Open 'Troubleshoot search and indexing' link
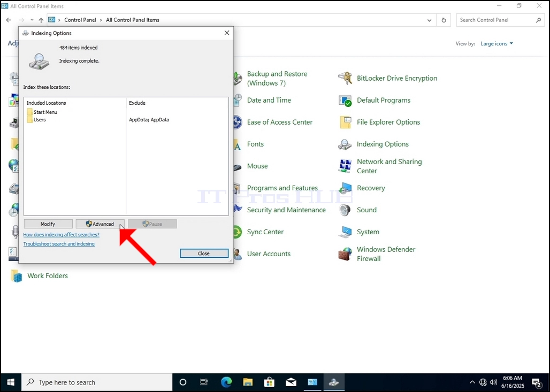The width and height of the screenshot is (550, 392). click(59, 244)
